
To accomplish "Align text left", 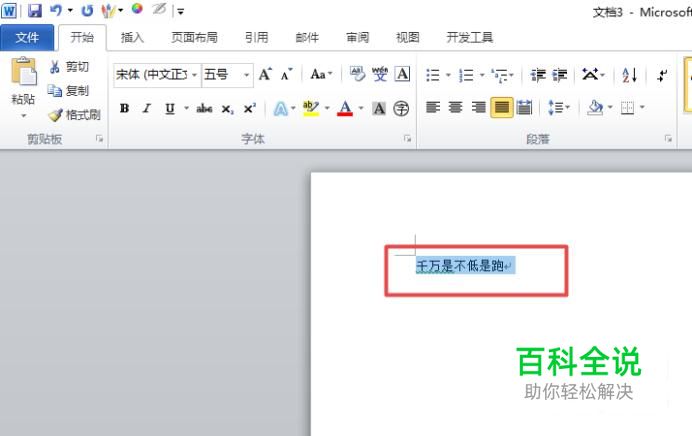I will (x=433, y=107).
